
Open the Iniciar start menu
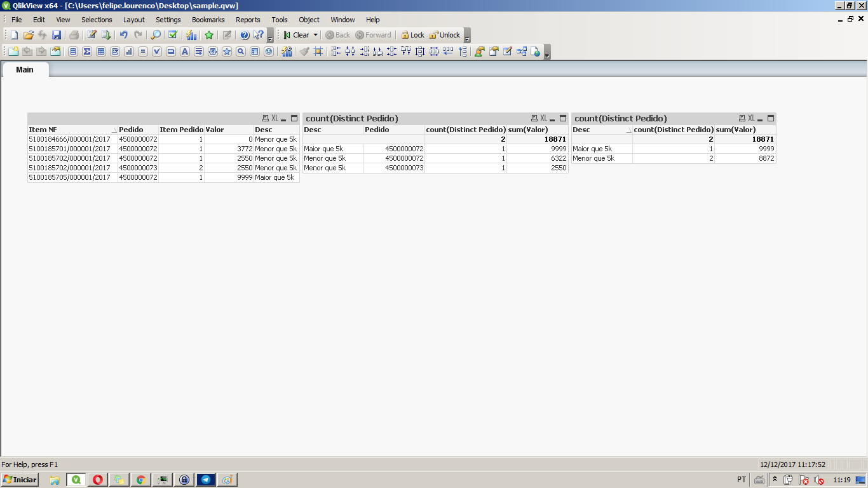click(x=20, y=480)
